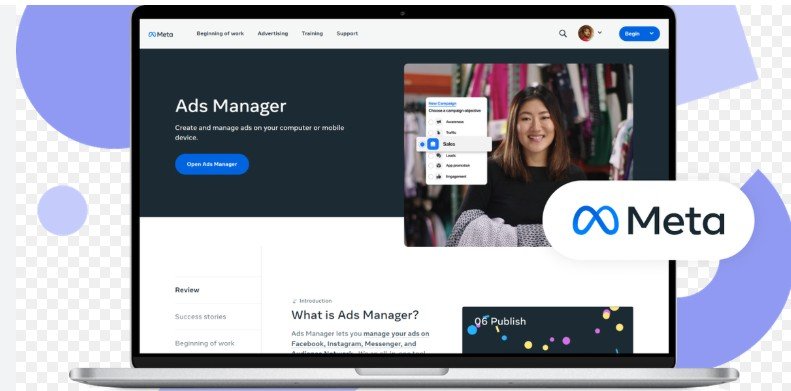791x391 pixels.
Task: Click the Traffic cursor icon
Action: coord(439,133)
